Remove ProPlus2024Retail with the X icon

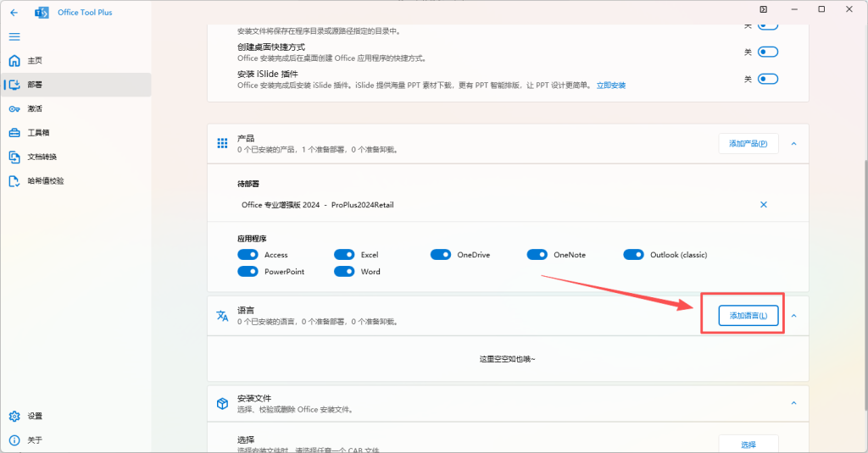[x=763, y=205]
